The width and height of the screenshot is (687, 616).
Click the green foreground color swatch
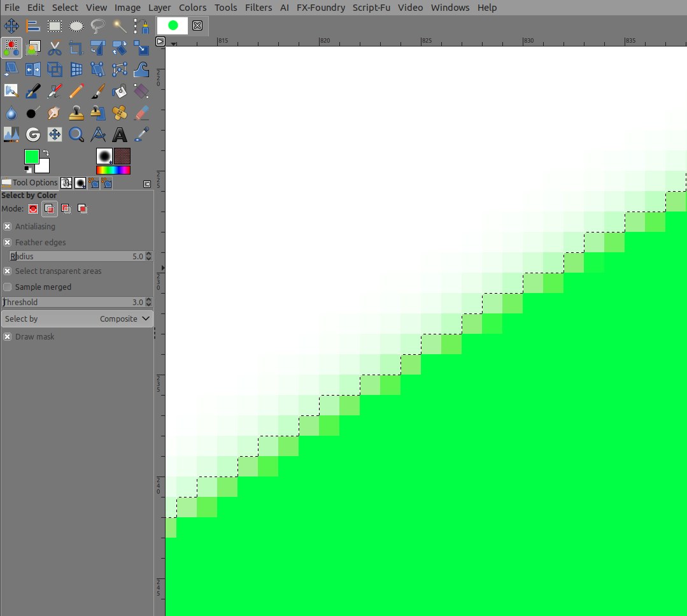pyautogui.click(x=31, y=156)
